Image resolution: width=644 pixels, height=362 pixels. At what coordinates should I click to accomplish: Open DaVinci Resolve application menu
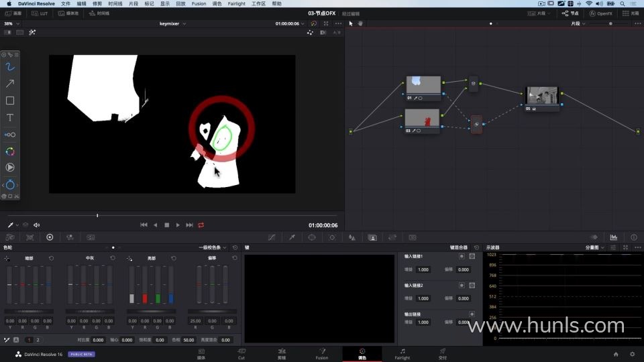[x=36, y=4]
